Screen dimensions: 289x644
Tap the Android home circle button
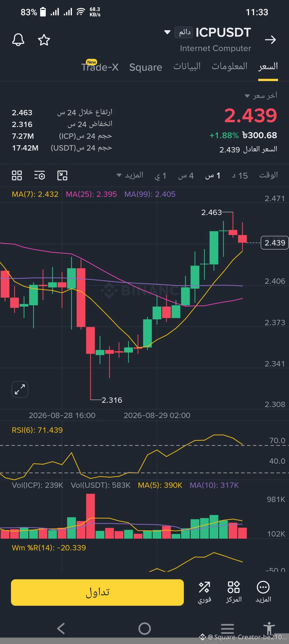click(144, 628)
